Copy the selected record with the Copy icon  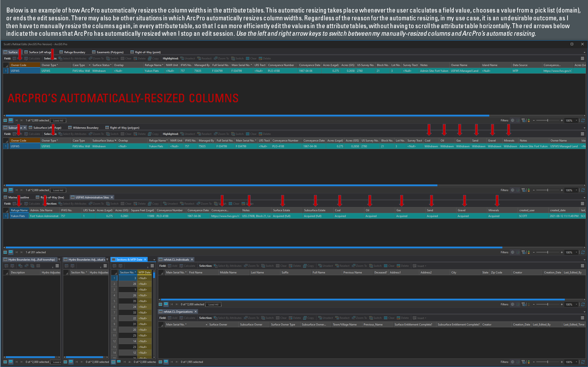click(x=153, y=58)
